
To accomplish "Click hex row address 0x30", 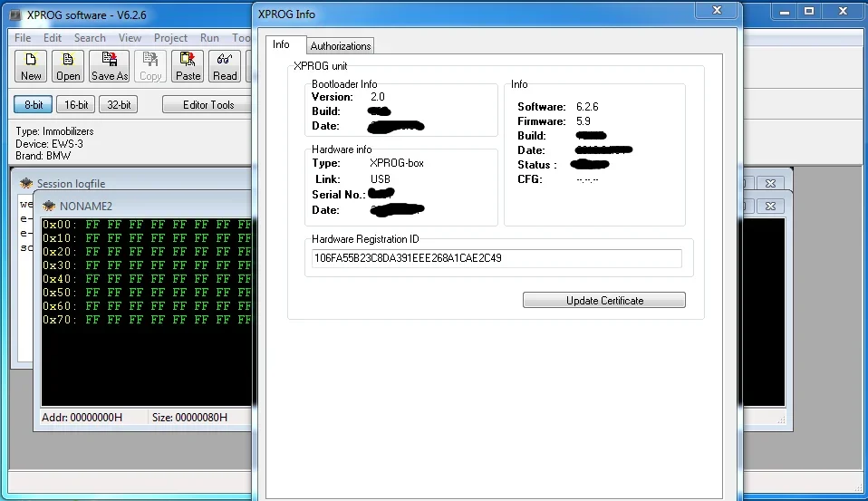I will (59, 265).
